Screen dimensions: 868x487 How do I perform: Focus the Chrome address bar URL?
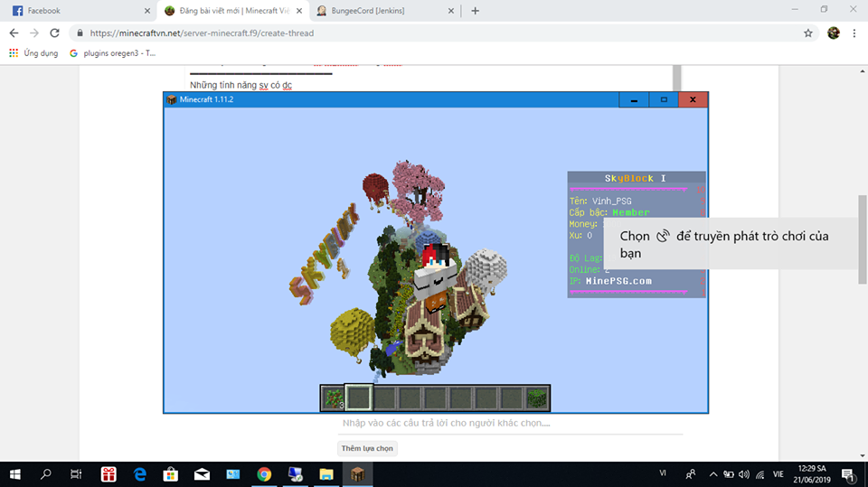click(202, 33)
